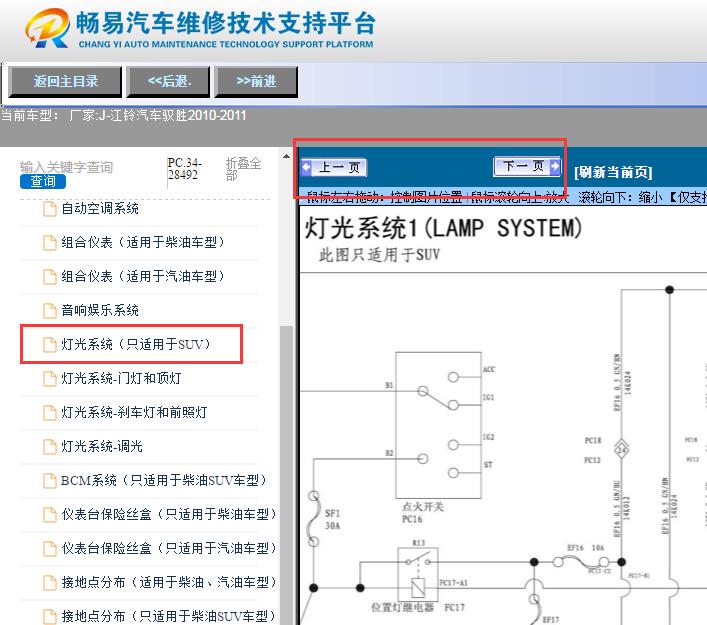Click document icon beside 灯光系统-刹车灯和前照灯

pyautogui.click(x=50, y=413)
